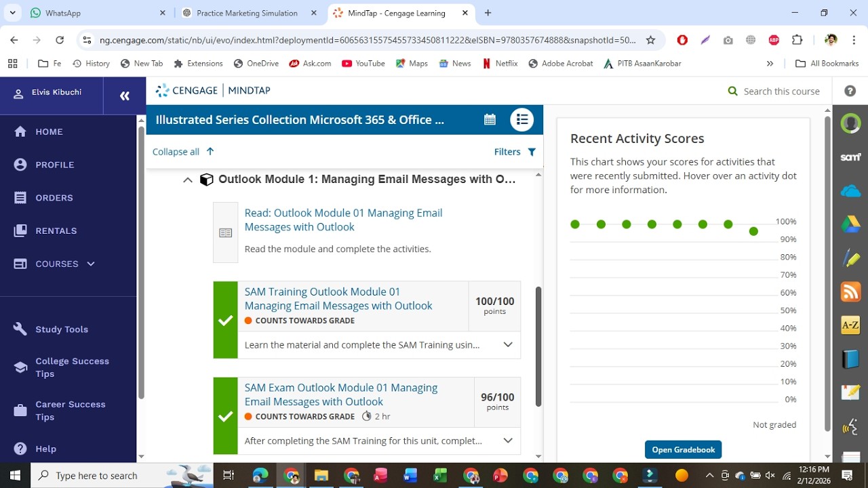
Task: Open the browser tab search dropdown
Action: [13, 13]
